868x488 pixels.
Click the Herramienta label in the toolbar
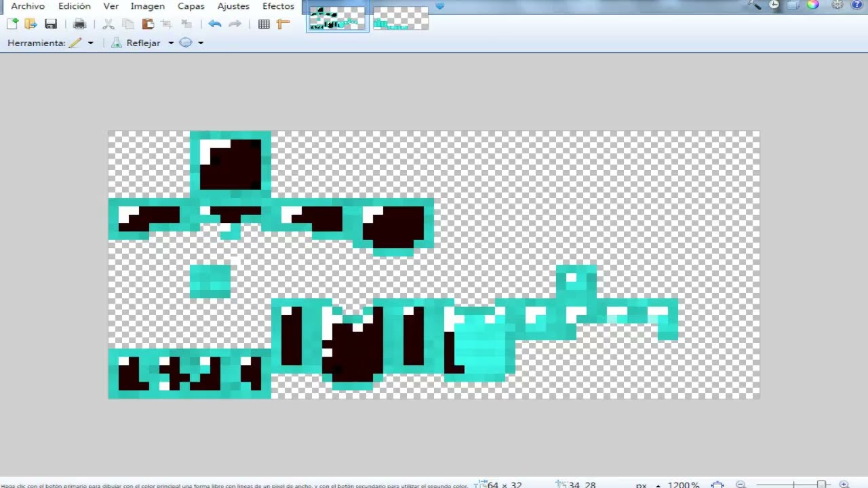pyautogui.click(x=37, y=43)
